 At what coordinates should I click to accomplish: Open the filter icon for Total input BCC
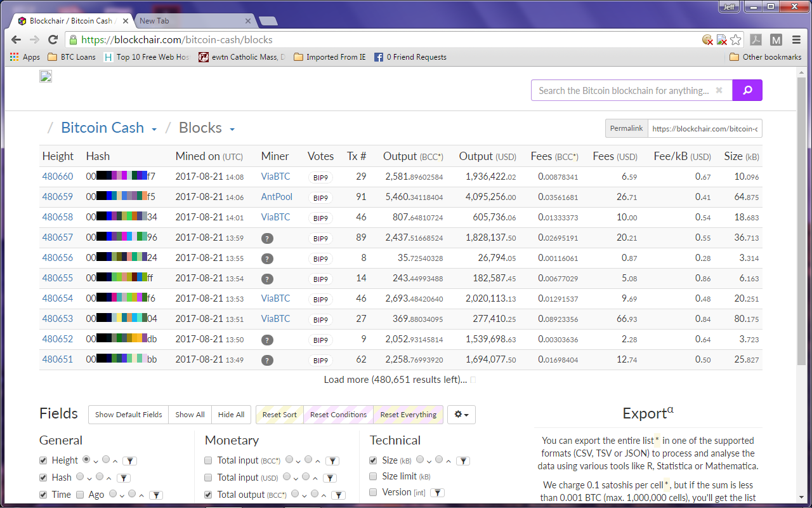click(x=332, y=461)
